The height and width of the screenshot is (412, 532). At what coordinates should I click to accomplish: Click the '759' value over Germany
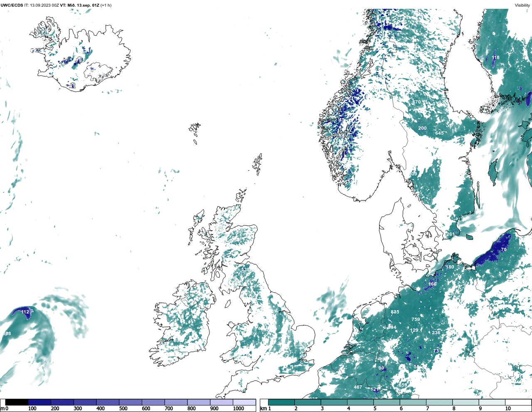[416, 319]
